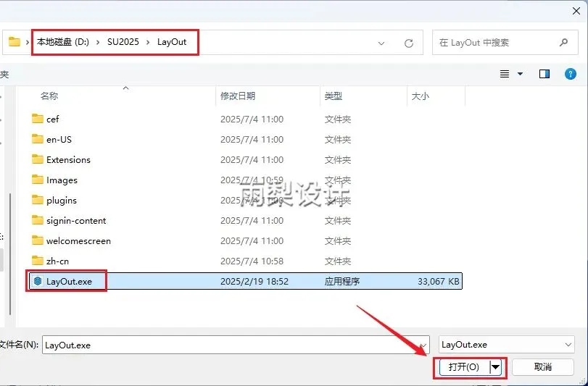Expand the chevron before SU2025
Image resolution: width=588 pixels, height=386 pixels.
coord(98,42)
